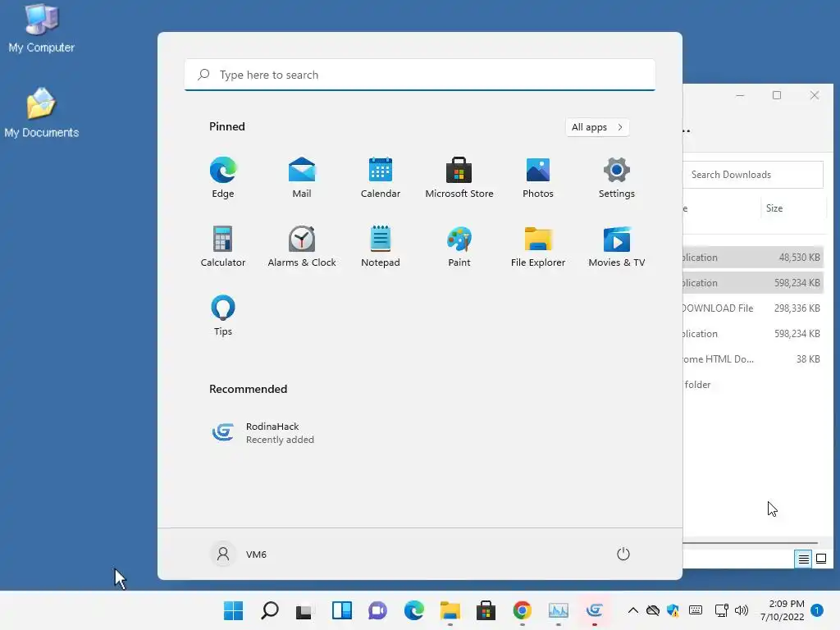840x630 pixels.
Task: Open the Mail app
Action: (302, 178)
